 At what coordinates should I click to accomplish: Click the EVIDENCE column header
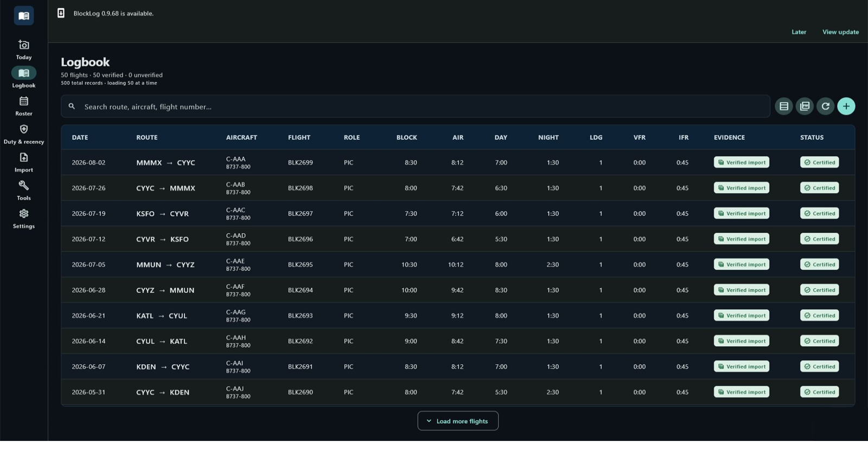[729, 137]
